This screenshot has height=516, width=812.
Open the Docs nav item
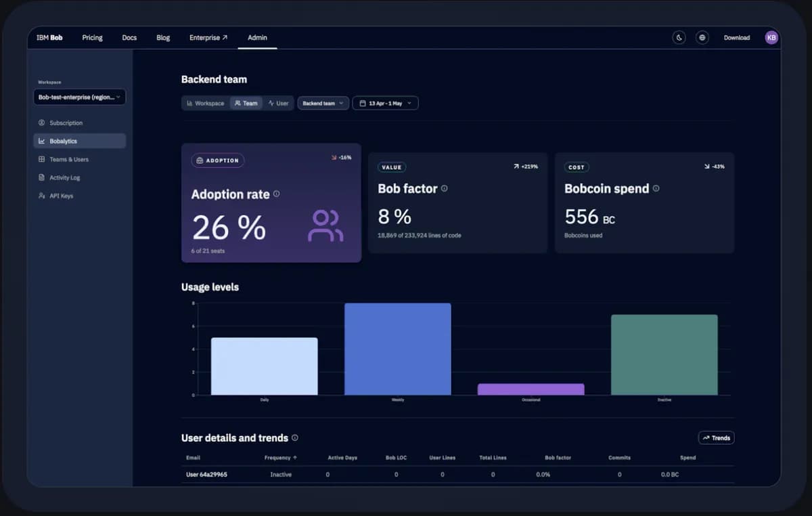coord(129,38)
